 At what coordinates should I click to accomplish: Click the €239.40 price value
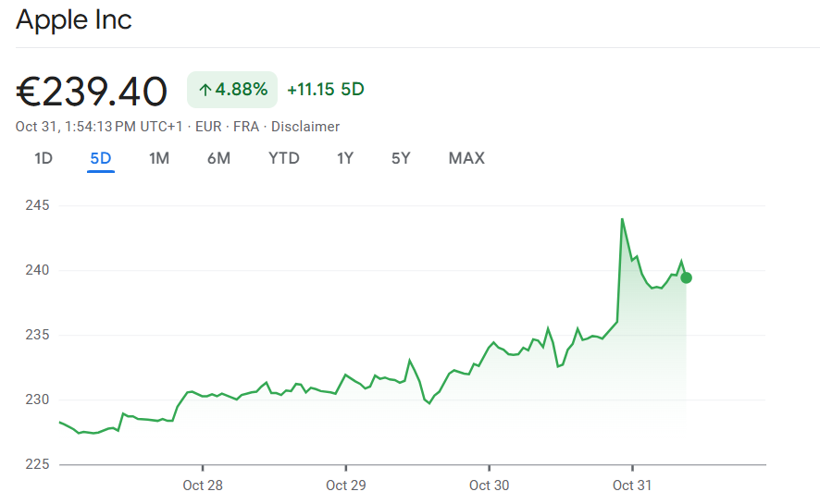(92, 91)
